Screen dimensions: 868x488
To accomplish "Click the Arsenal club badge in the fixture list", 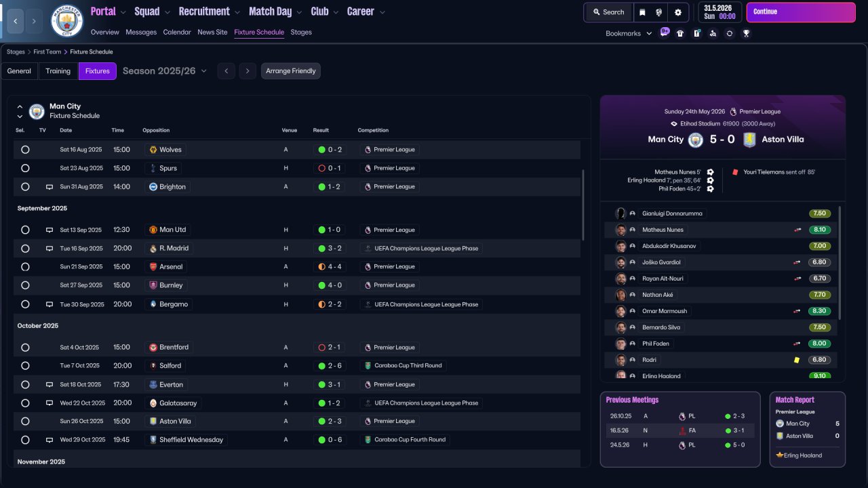I will [153, 267].
